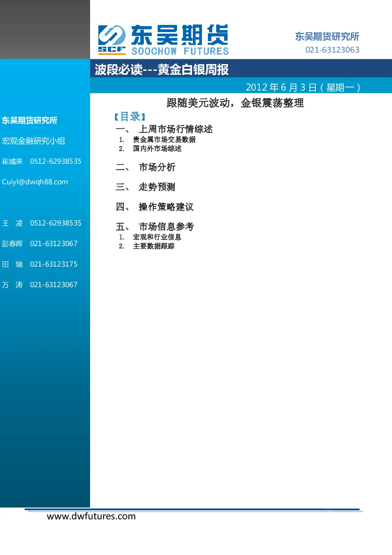392x555 pixels.
Task: Click contact line 王凌 0512-62938535
Action: click(x=41, y=223)
